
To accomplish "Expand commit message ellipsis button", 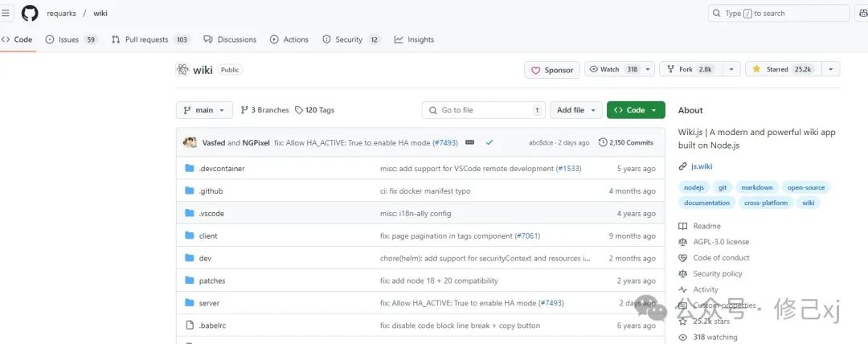I will coord(470,142).
